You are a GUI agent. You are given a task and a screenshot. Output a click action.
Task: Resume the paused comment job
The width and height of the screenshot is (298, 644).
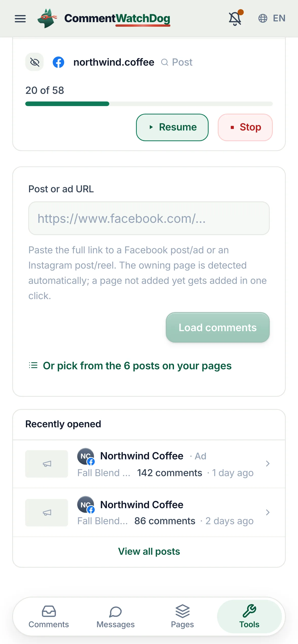[x=172, y=127]
